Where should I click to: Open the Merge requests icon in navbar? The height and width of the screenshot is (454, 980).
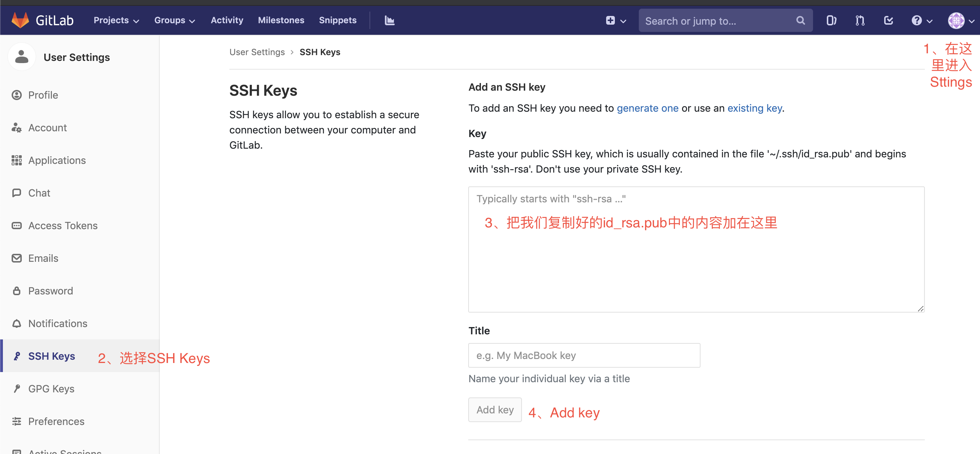click(x=860, y=21)
